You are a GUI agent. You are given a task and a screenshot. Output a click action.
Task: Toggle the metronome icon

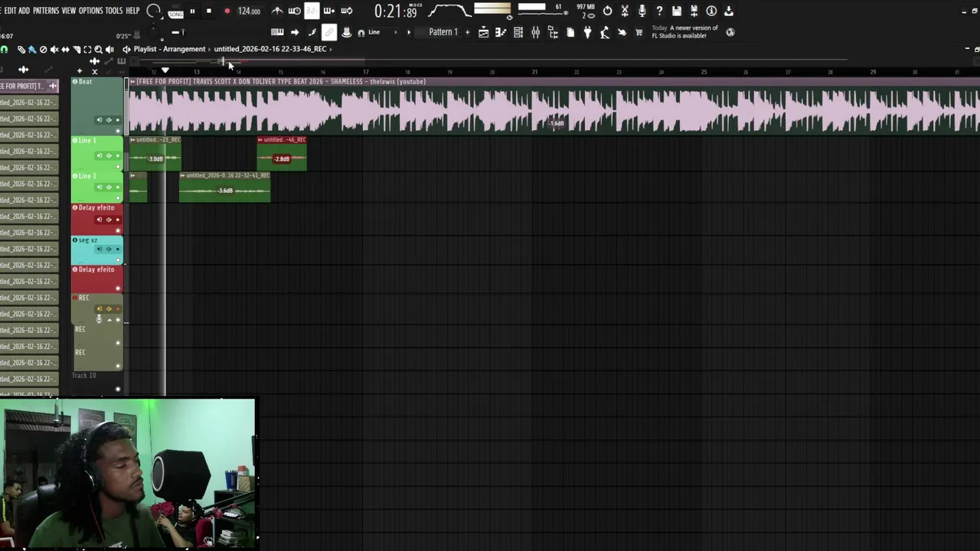pos(277,11)
